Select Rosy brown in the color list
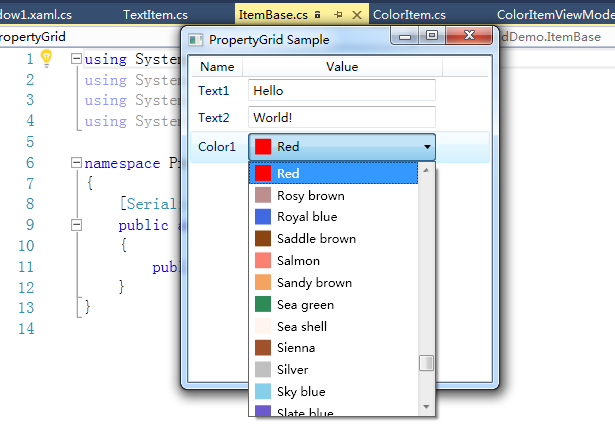This screenshot has height=445, width=615. pyautogui.click(x=333, y=195)
